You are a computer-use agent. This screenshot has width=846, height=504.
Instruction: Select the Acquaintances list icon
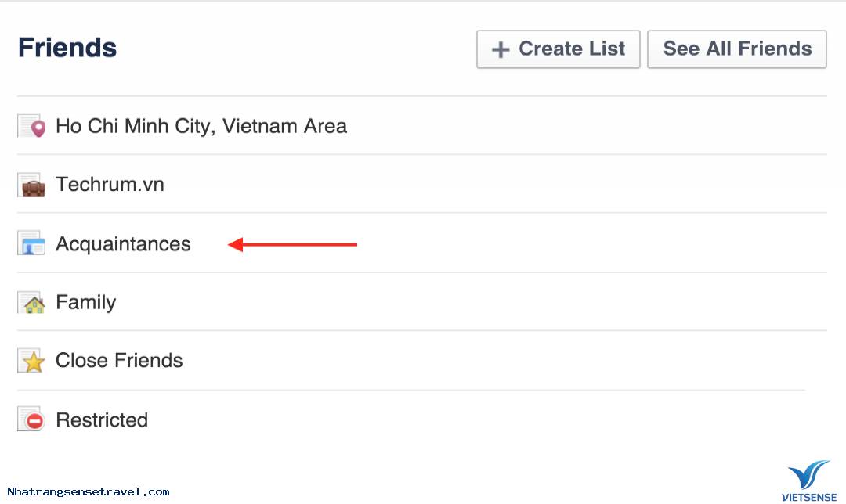pyautogui.click(x=31, y=243)
